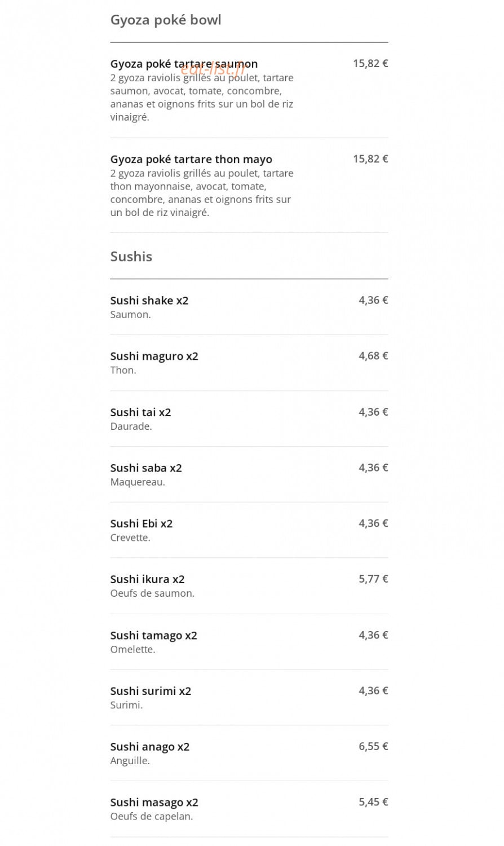Click the Sushi shake x2 title
The width and height of the screenshot is (504, 846).
click(x=149, y=301)
